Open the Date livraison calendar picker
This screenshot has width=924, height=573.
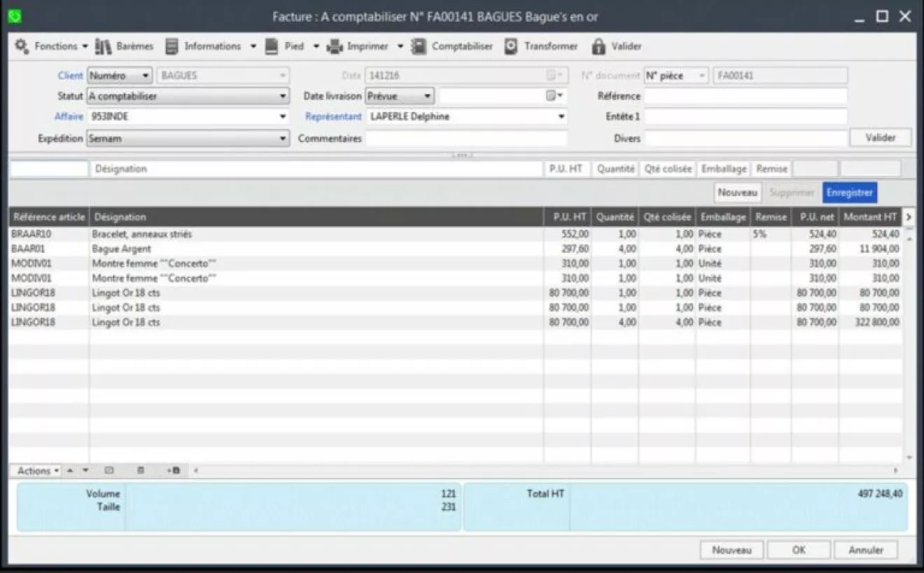pos(554,96)
